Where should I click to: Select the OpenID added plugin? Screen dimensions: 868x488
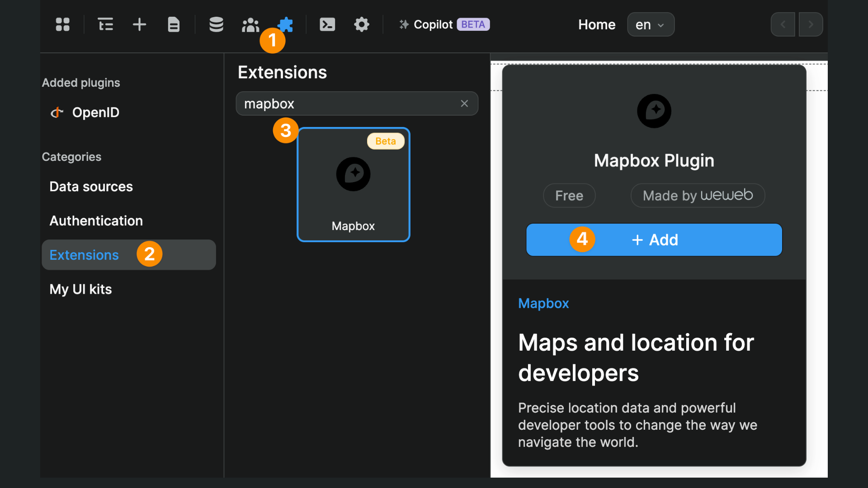point(95,113)
